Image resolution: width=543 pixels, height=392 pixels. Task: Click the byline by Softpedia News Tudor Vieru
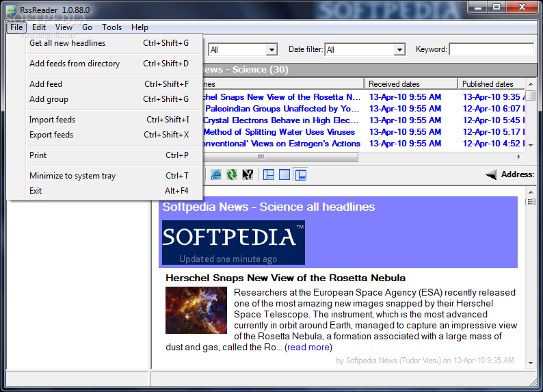425,361
